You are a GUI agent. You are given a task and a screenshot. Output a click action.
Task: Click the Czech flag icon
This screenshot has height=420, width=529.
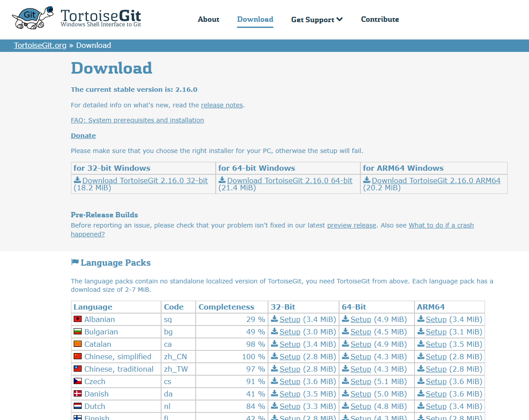[x=78, y=381]
